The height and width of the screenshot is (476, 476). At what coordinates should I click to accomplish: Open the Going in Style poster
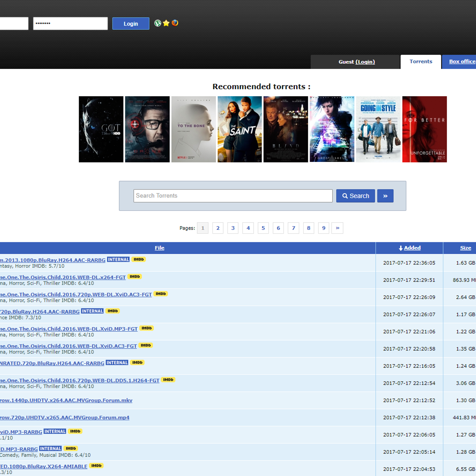pyautogui.click(x=378, y=129)
